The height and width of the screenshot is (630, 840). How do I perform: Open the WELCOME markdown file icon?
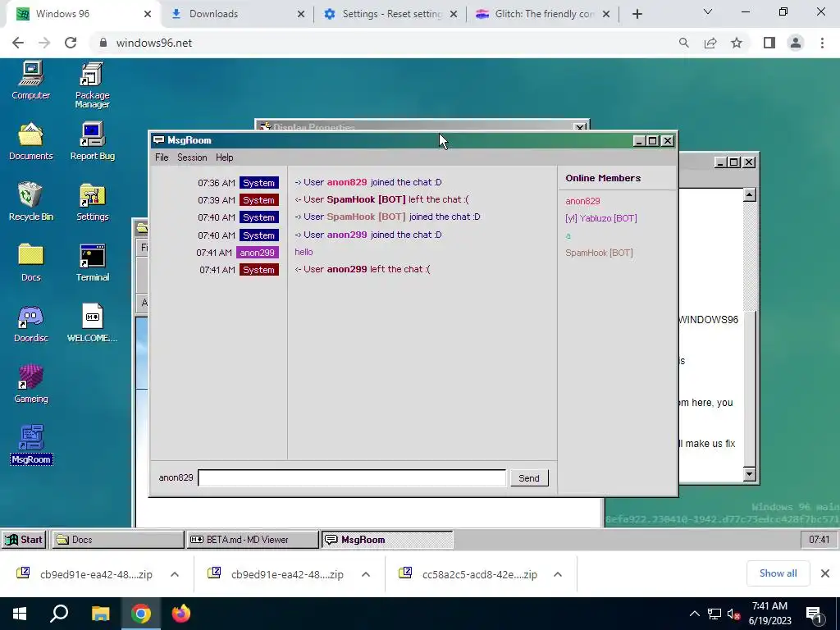(92, 323)
